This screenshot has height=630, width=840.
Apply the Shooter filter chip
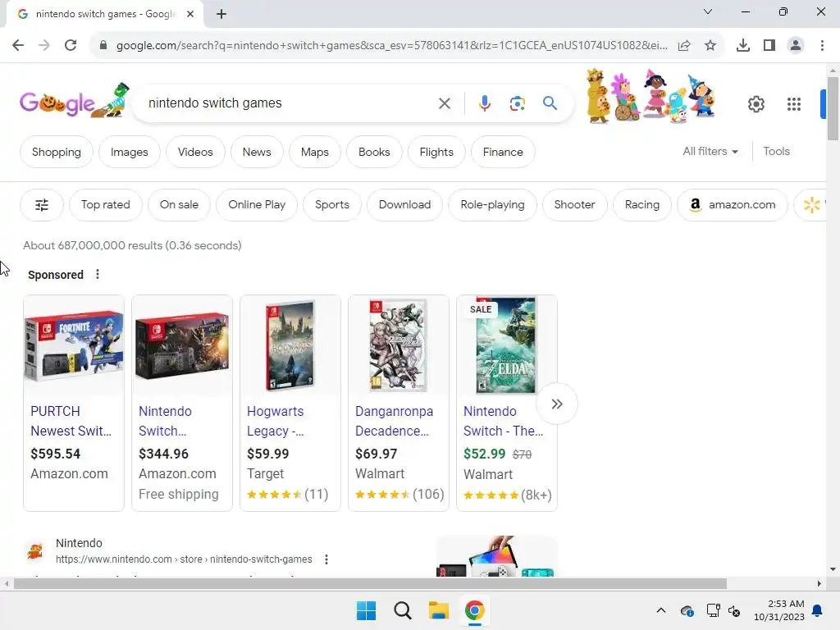[574, 204]
